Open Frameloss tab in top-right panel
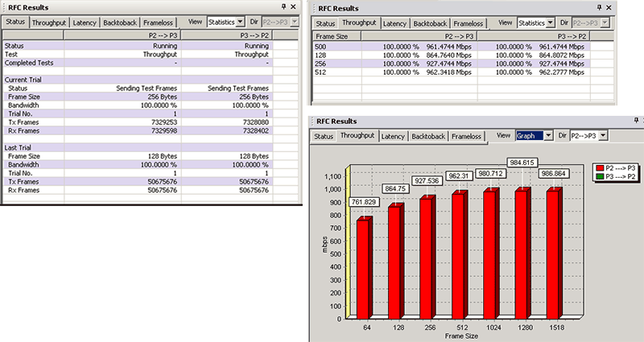 [469, 24]
